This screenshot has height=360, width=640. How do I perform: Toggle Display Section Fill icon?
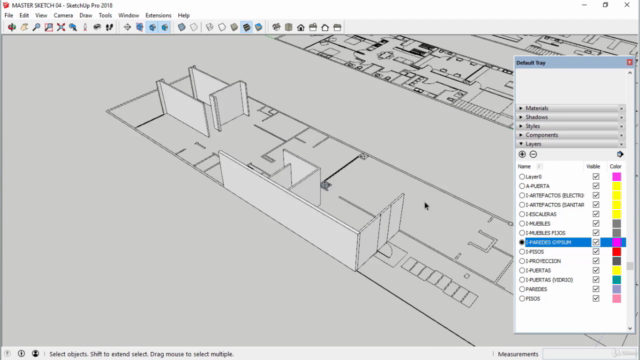coord(165,27)
